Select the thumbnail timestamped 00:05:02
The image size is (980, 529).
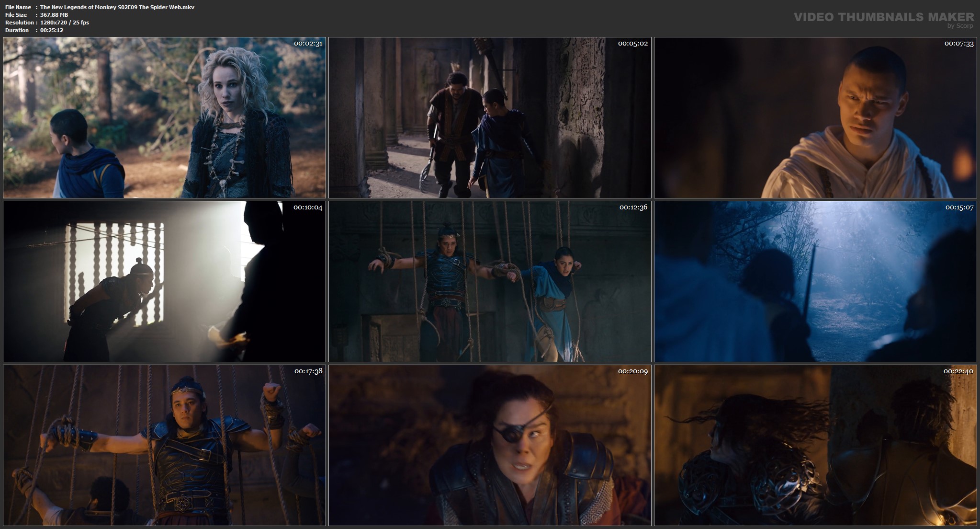click(490, 118)
